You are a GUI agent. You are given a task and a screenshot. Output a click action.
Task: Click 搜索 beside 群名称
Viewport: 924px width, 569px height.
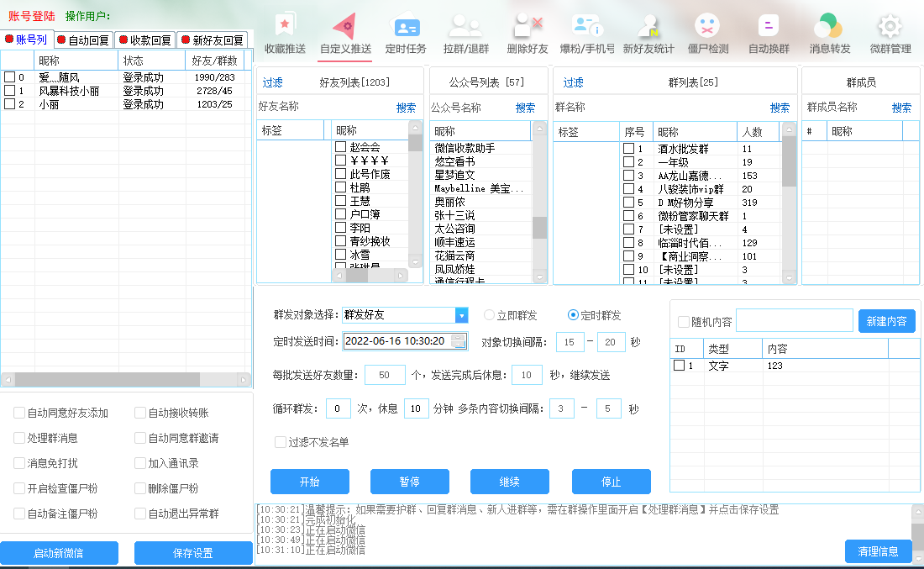coord(780,108)
